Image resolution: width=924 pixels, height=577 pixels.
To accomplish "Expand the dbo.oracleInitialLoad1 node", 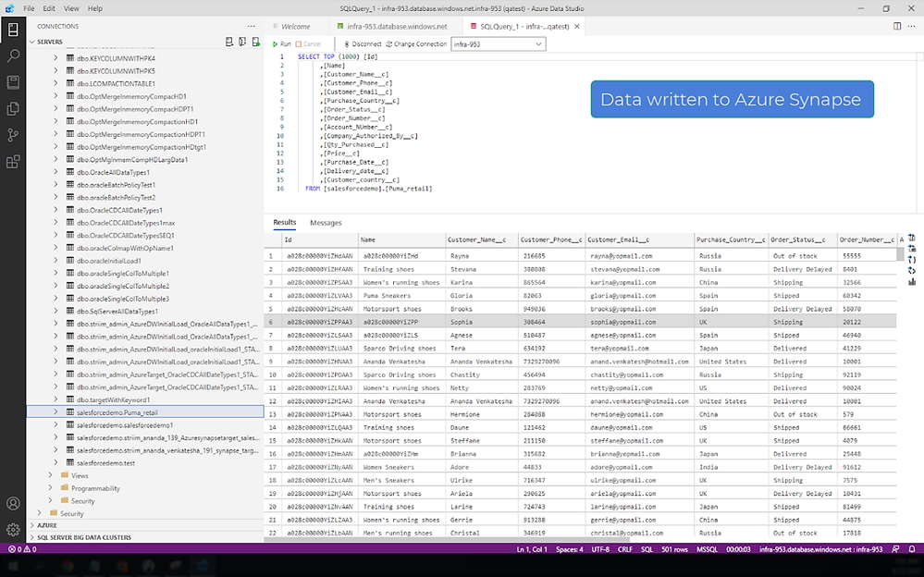I will pos(56,261).
